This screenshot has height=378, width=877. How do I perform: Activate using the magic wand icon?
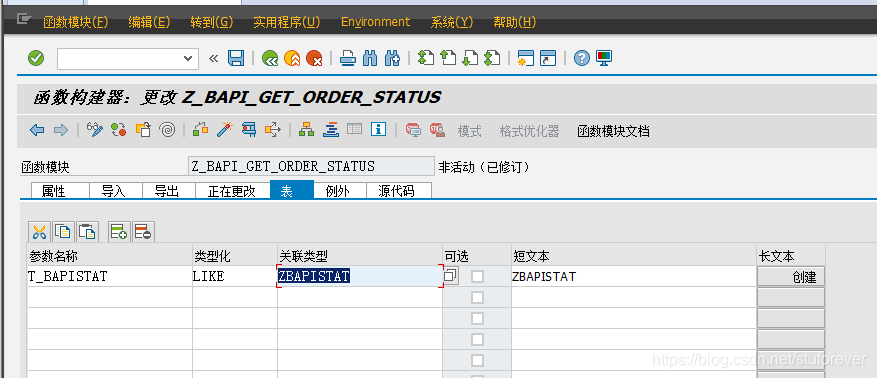225,130
